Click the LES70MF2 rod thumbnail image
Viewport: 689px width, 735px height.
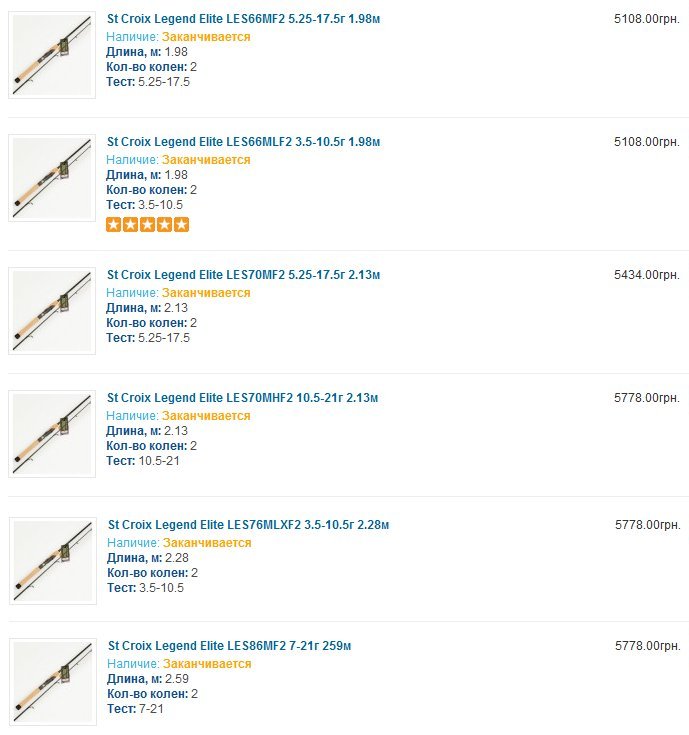(52, 310)
